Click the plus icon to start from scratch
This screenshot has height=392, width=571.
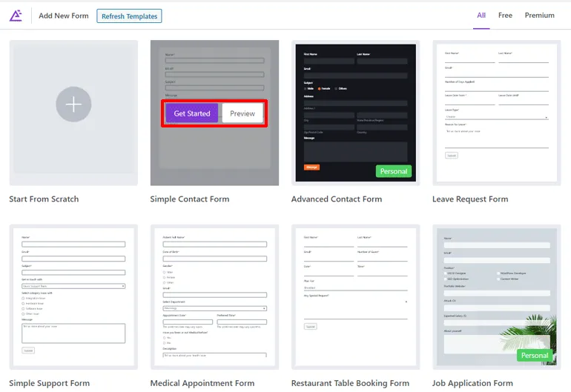coord(73,104)
